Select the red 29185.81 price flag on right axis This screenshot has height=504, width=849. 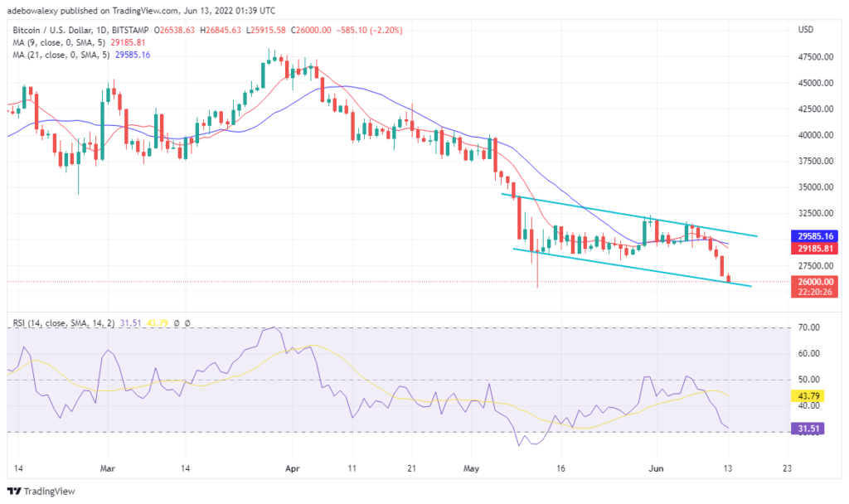(x=814, y=250)
